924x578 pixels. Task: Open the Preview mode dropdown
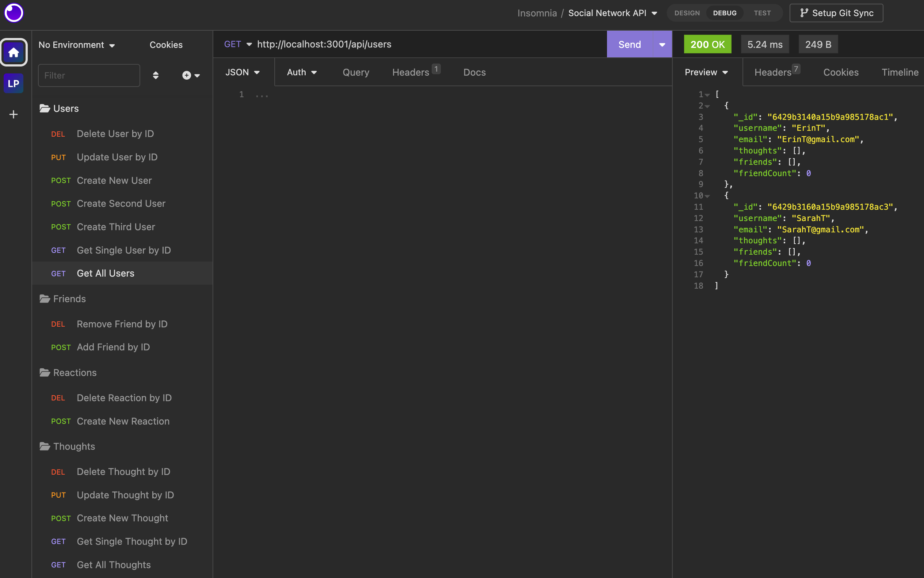pyautogui.click(x=706, y=72)
